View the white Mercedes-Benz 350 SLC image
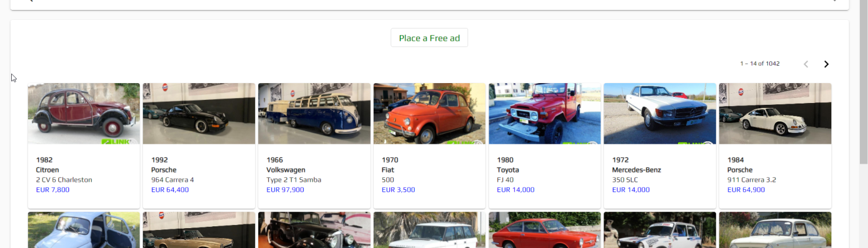 pyautogui.click(x=659, y=113)
